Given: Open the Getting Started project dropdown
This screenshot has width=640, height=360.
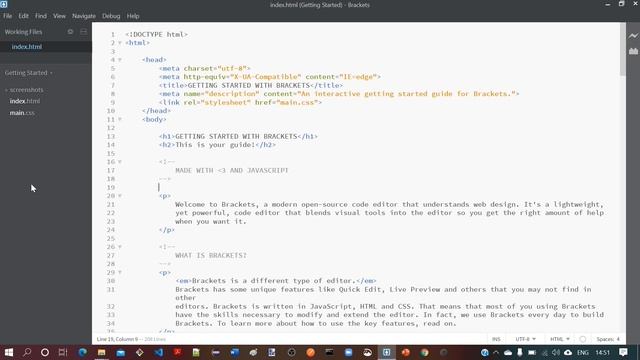Looking at the screenshot, I should click(x=29, y=73).
